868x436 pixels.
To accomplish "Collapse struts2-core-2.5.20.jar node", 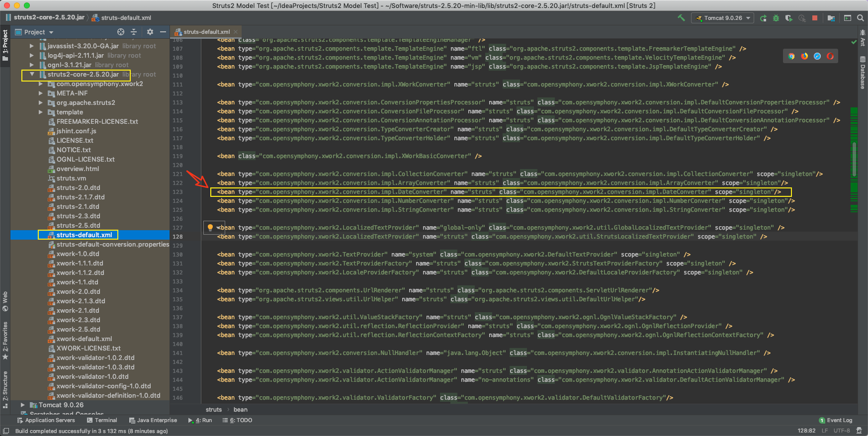I will (32, 75).
